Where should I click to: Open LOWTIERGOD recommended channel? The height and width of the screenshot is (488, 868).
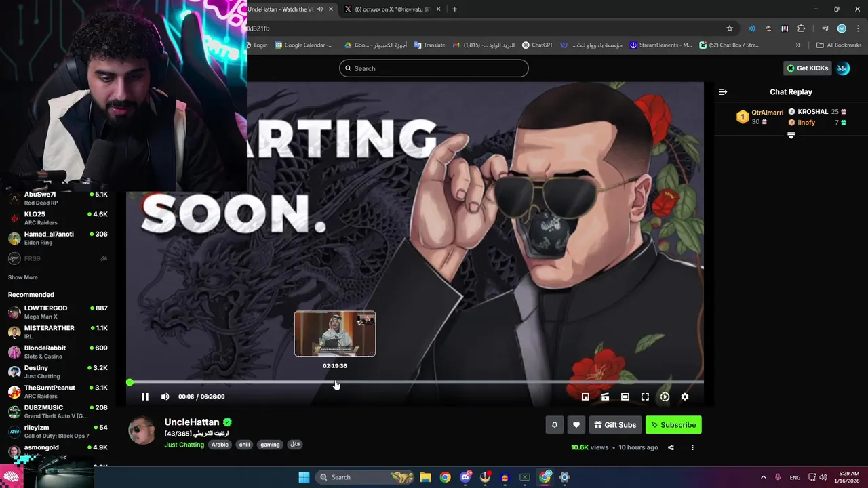tap(58, 312)
